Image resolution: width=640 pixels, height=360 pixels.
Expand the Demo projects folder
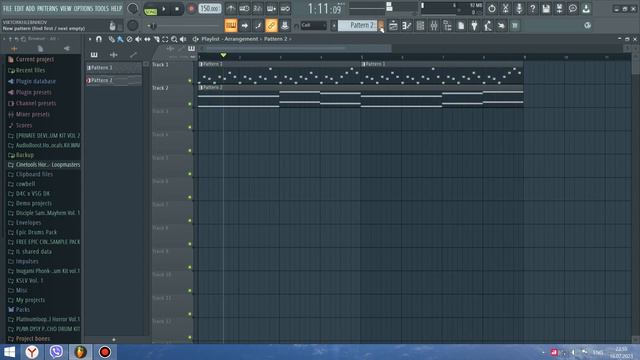pyautogui.click(x=33, y=203)
